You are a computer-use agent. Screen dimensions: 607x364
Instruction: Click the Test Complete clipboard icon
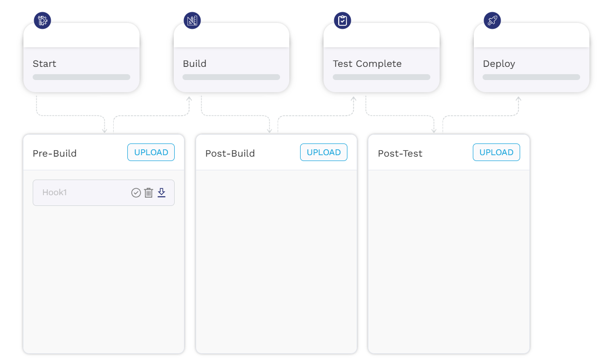343,20
